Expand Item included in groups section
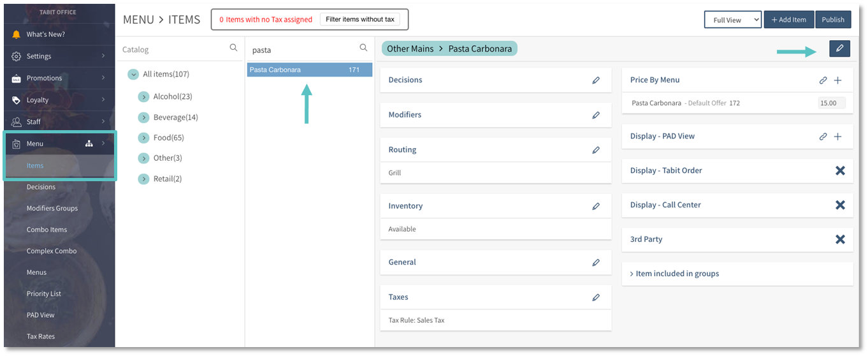The image size is (868, 356). pyautogui.click(x=677, y=274)
